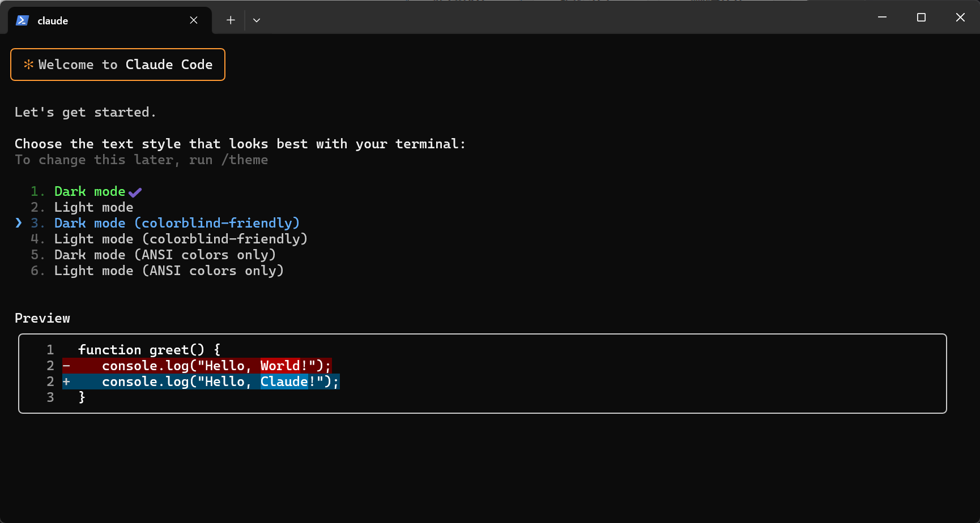Pick Light mode (colorblind-friendly) option
The width and height of the screenshot is (980, 523).
[x=181, y=239]
